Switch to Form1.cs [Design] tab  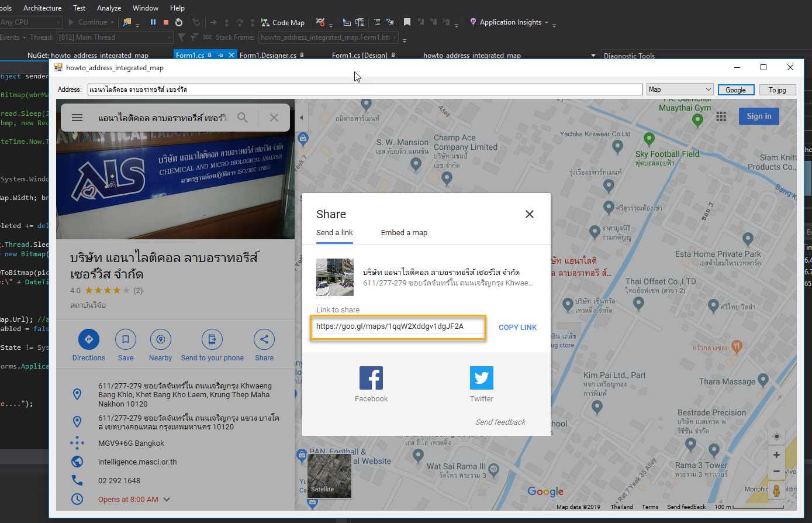point(360,55)
